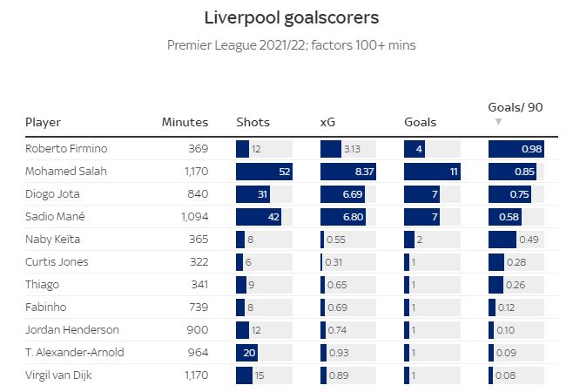This screenshot has width=573, height=392.
Task: Click the Player column header
Action: (43, 123)
